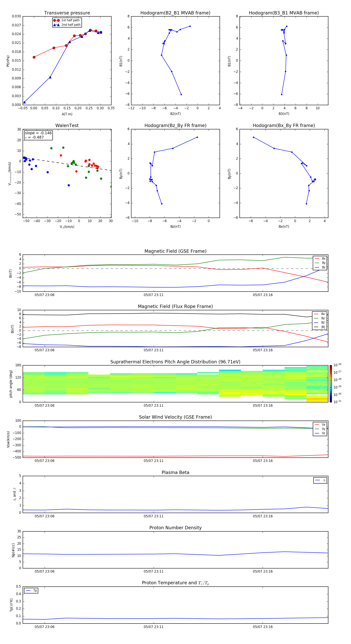351x644 pixels.
Task: Click the Hodogram(Bx_By FR frame) title
Action: click(x=284, y=125)
